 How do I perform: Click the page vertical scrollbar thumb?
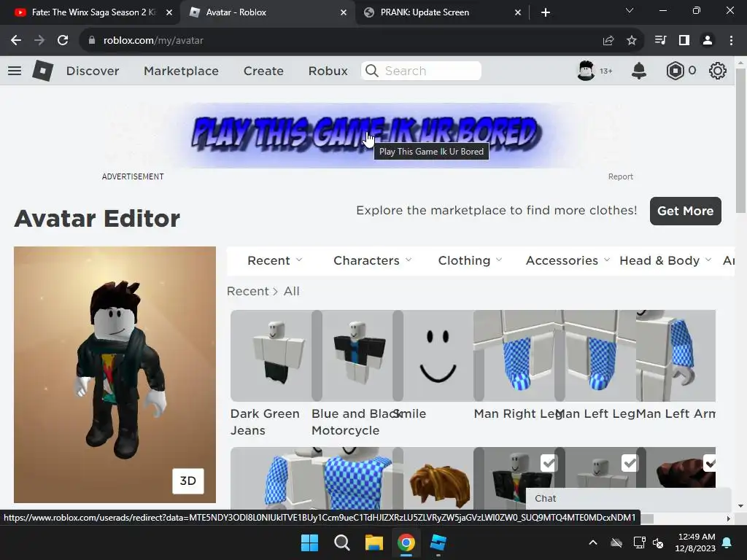point(741,141)
